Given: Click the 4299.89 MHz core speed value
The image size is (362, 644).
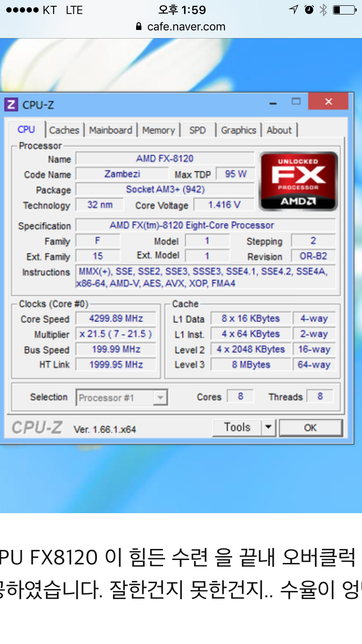Looking at the screenshot, I should pos(116,319).
